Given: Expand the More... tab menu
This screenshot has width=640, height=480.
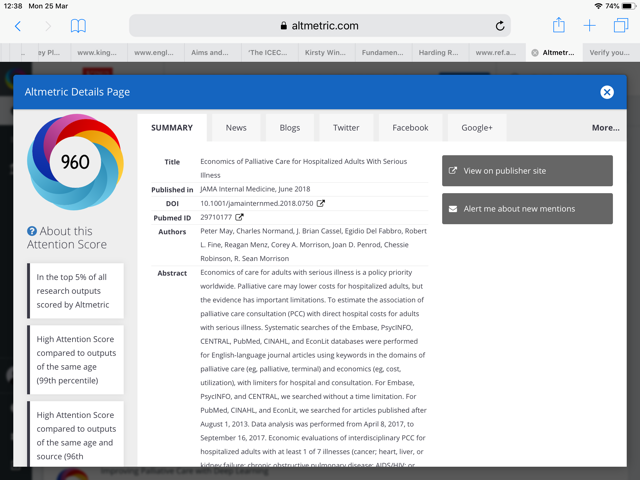Looking at the screenshot, I should [x=606, y=128].
